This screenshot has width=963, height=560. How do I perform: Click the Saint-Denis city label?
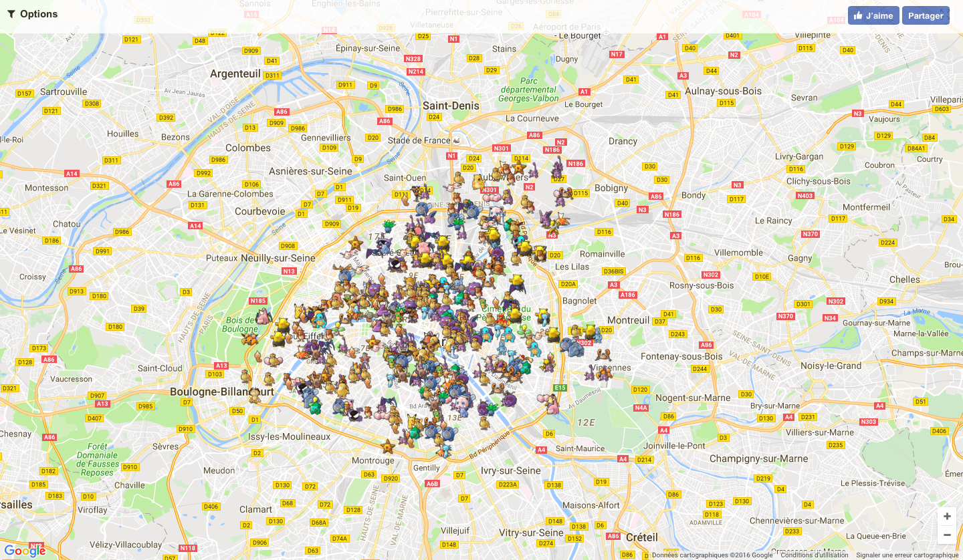[451, 106]
